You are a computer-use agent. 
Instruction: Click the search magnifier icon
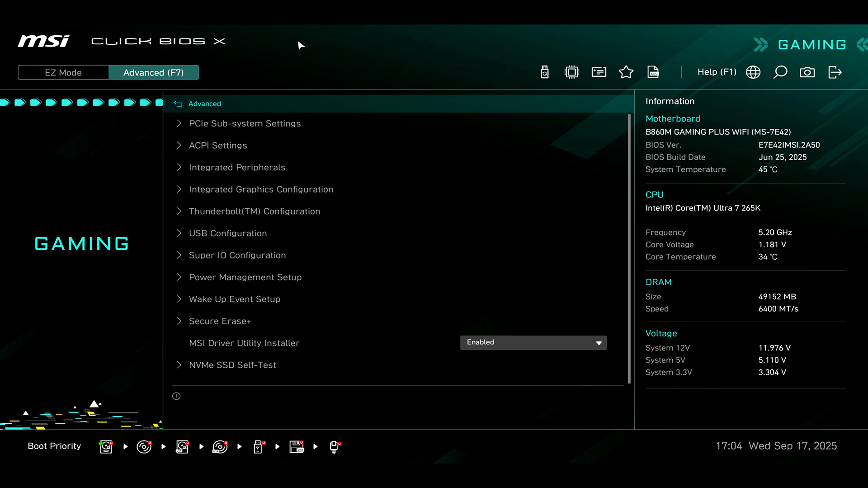click(780, 72)
